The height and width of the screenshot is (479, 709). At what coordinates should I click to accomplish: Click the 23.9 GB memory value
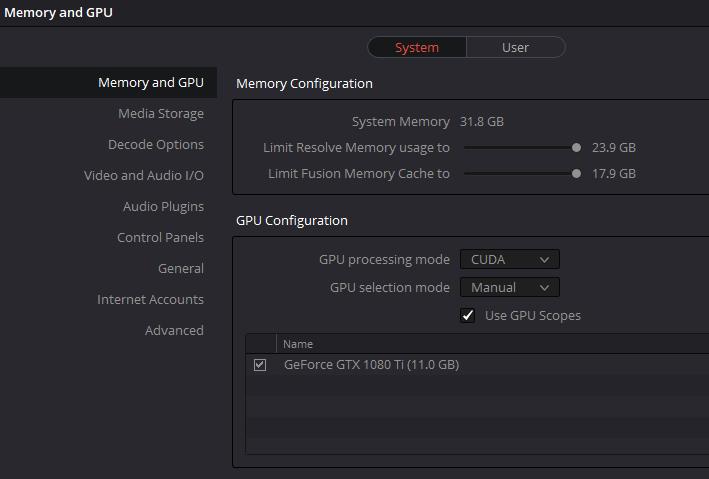click(614, 147)
